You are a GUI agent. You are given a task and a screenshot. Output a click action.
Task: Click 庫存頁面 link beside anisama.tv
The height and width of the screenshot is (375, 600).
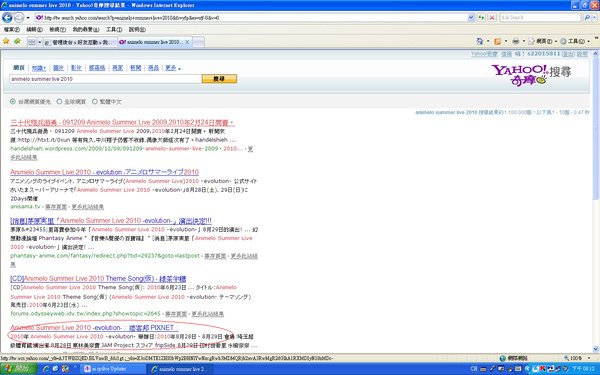point(56,207)
